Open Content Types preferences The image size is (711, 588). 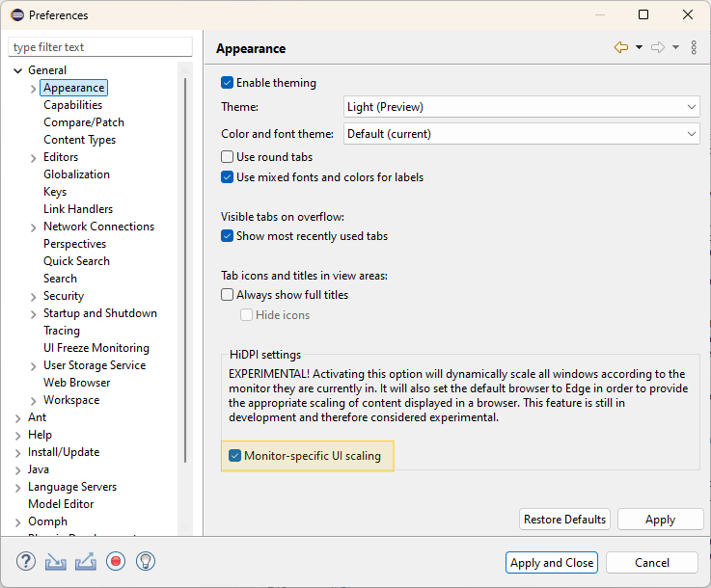tap(79, 140)
